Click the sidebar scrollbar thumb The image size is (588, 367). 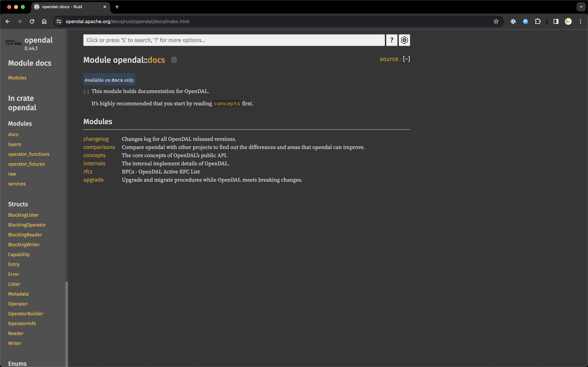click(x=67, y=324)
